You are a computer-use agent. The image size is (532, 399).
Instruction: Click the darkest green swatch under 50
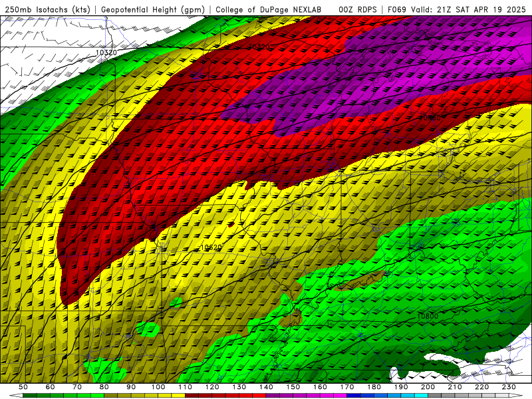(30, 396)
